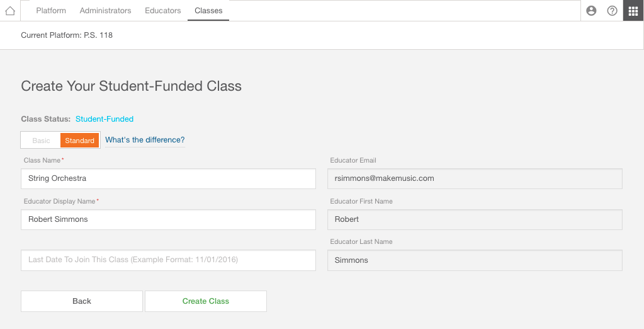The image size is (644, 329).
Task: Edit the Educator Display Name field
Action: [168, 219]
